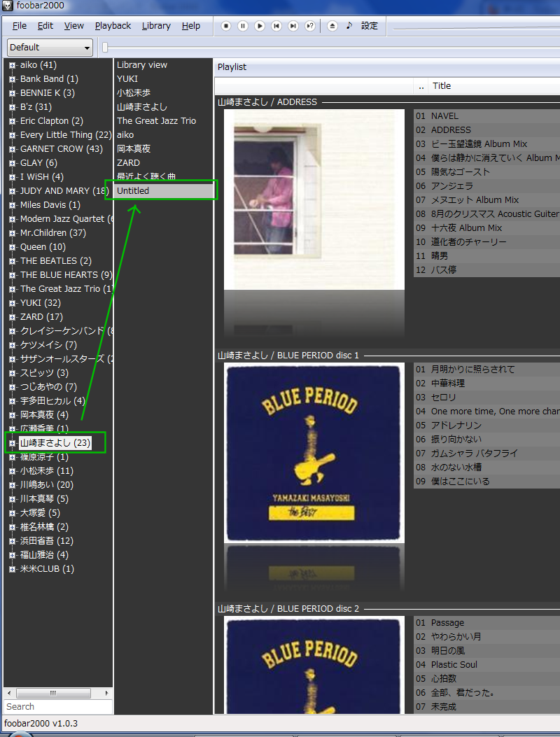The image size is (560, 737).
Task: Expand the 山崎まさよし (23) node
Action: pos(12,443)
